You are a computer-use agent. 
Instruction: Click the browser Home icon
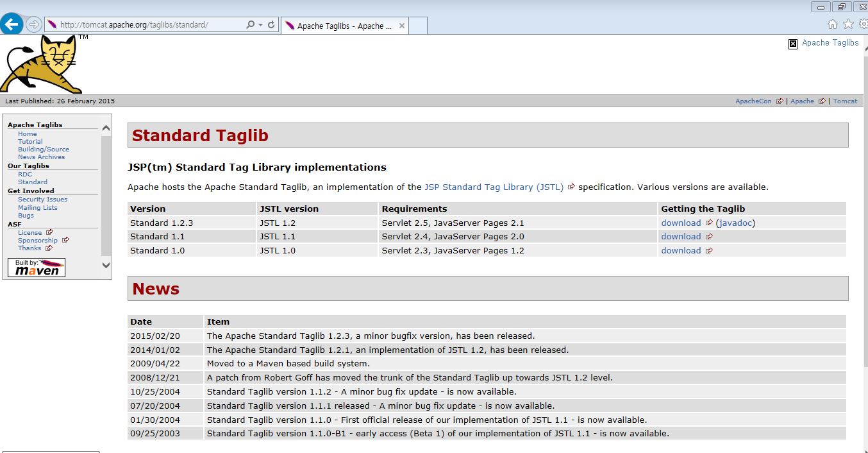tap(833, 24)
